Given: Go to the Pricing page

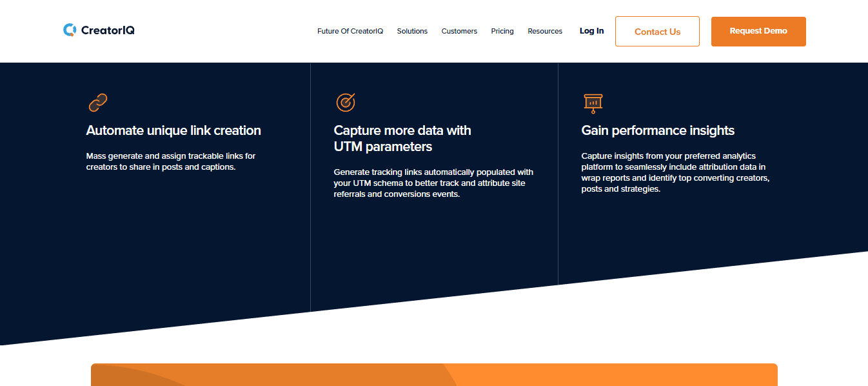Looking at the screenshot, I should click(502, 31).
